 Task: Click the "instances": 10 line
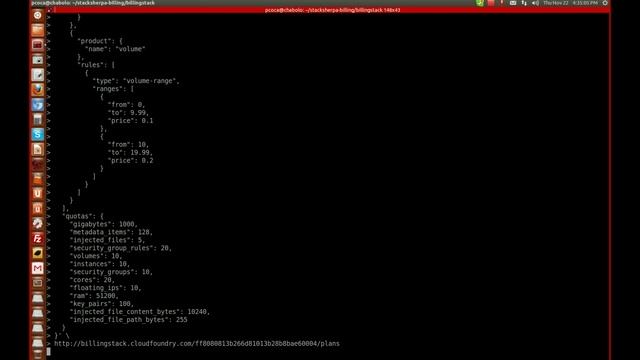100,264
